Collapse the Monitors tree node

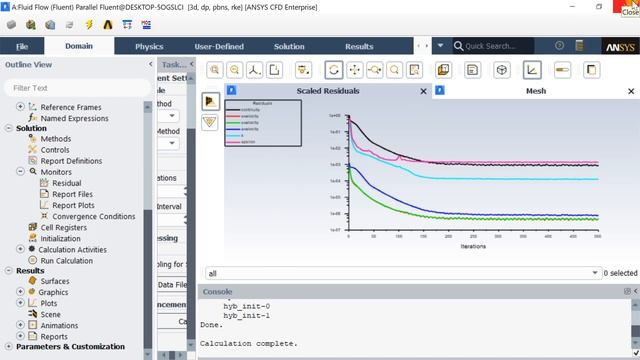(20, 171)
